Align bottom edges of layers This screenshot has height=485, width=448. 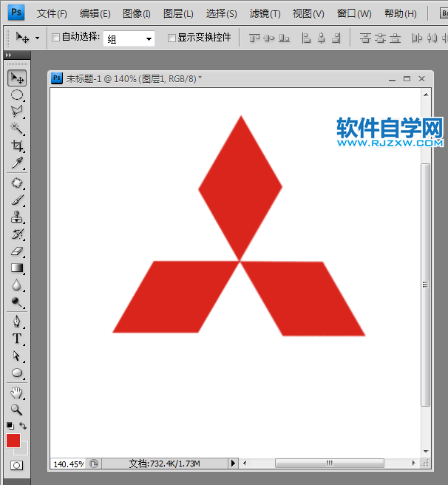[284, 38]
